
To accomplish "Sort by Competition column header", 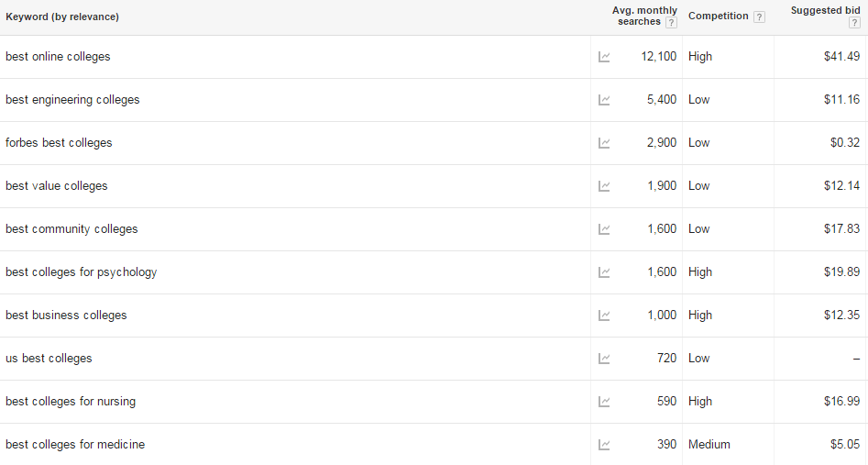I will coord(718,17).
